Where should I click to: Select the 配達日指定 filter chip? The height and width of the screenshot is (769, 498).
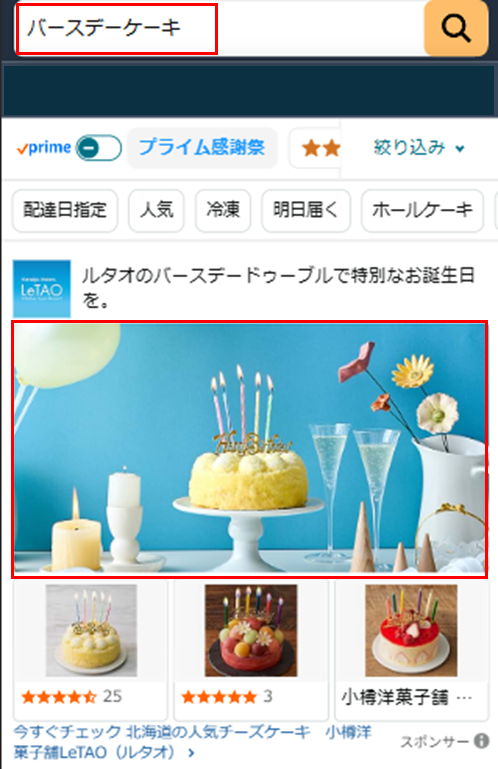(65, 210)
